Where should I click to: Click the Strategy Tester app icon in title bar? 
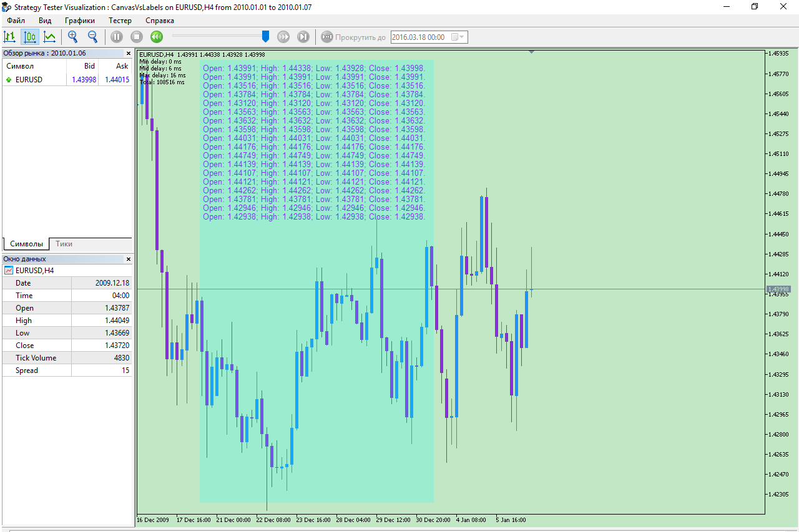(7, 6)
